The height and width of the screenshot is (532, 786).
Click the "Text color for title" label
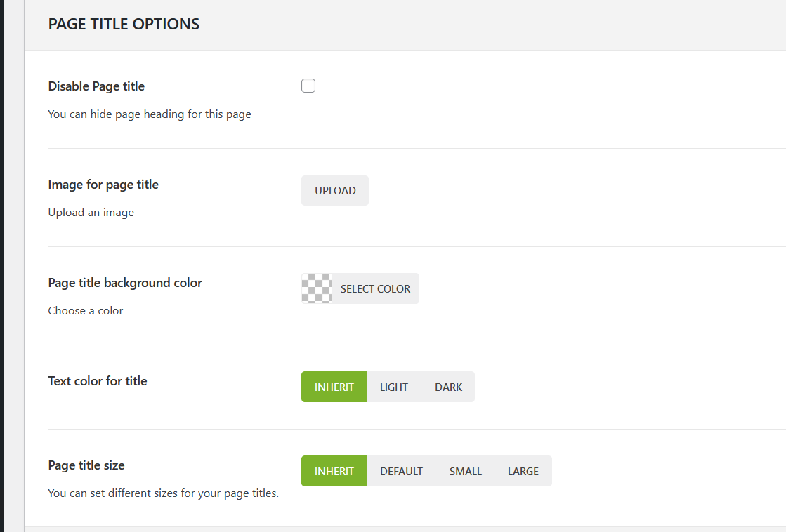click(98, 381)
